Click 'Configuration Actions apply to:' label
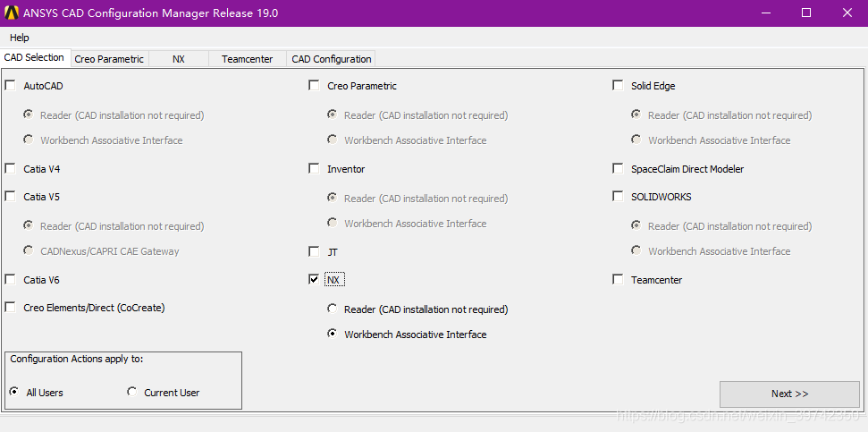This screenshot has height=432, width=868. tap(76, 359)
